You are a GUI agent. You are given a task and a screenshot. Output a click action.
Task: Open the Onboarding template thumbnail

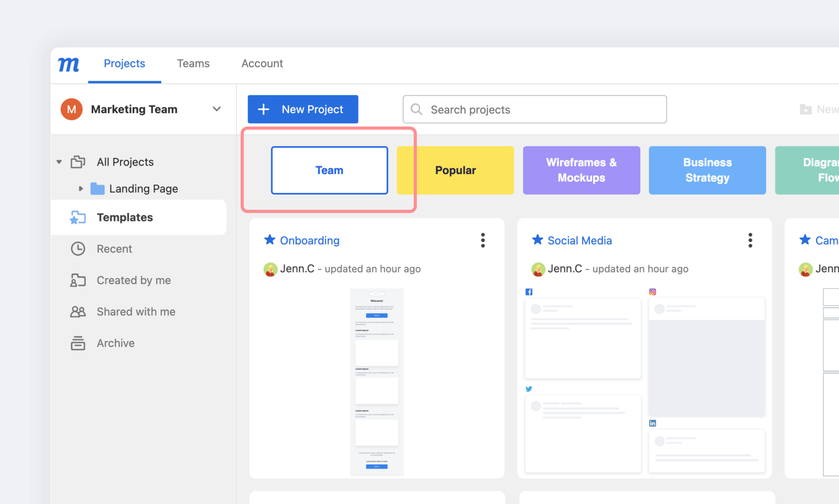[377, 382]
